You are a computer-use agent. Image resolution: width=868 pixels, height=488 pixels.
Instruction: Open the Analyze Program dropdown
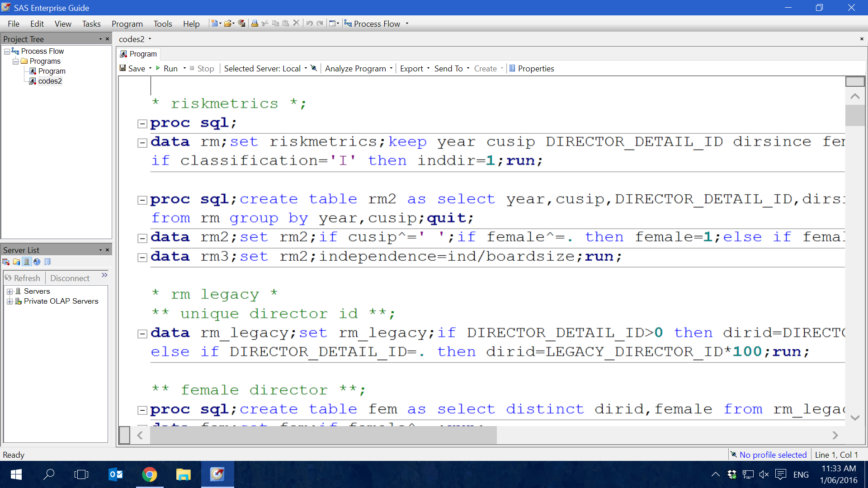pos(391,69)
